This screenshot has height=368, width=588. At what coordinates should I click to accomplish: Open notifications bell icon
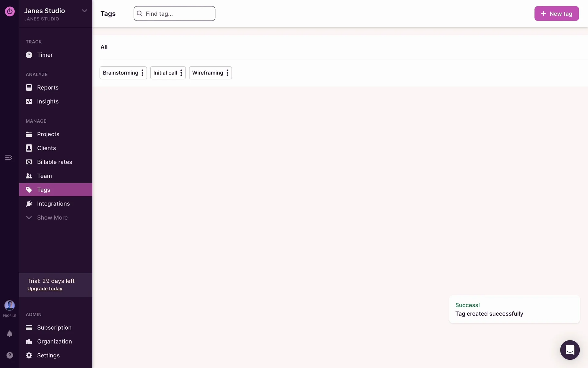(9, 334)
